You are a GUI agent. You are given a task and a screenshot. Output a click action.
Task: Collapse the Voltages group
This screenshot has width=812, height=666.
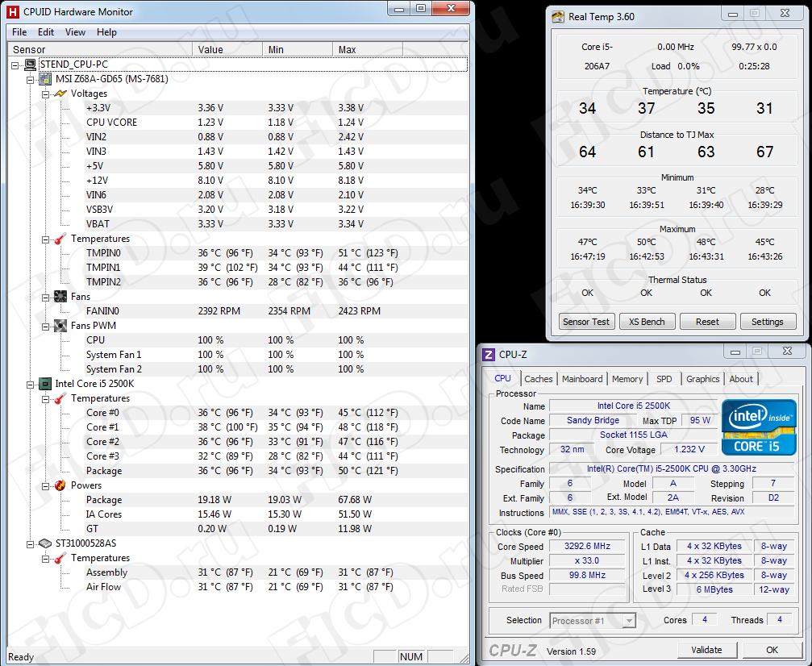[46, 94]
